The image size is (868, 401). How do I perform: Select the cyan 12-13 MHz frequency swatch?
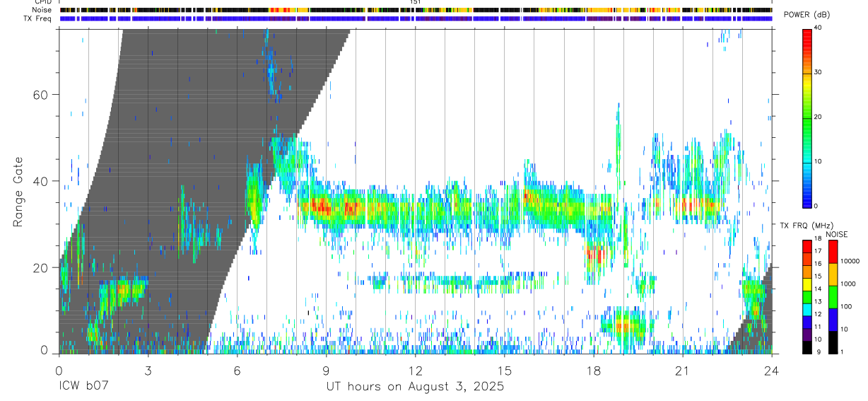tap(807, 309)
